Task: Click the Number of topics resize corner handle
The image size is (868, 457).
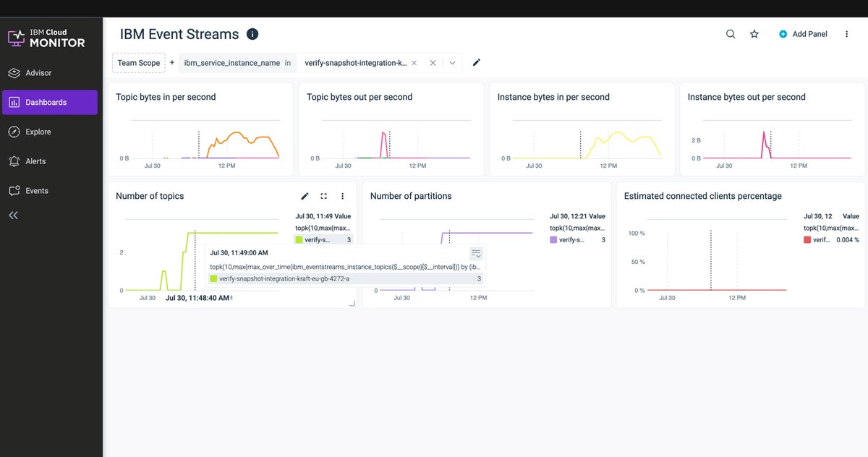Action: click(352, 304)
